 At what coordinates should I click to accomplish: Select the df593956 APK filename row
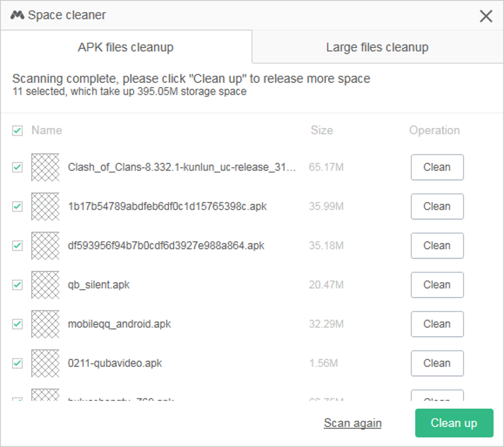[x=166, y=246]
